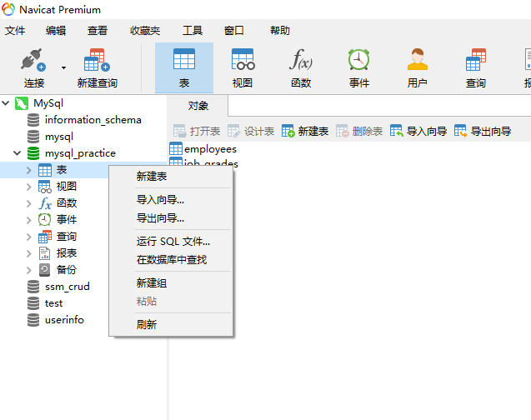Choose 导入向导... from the context menu

(x=171, y=200)
